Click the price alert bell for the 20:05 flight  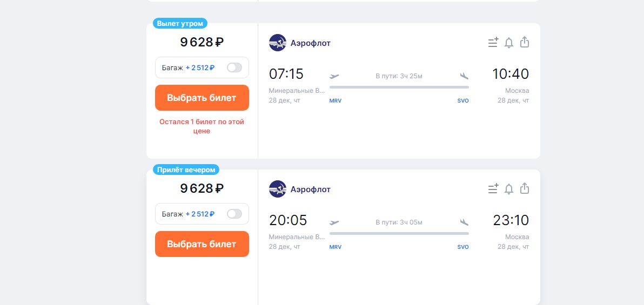[508, 189]
